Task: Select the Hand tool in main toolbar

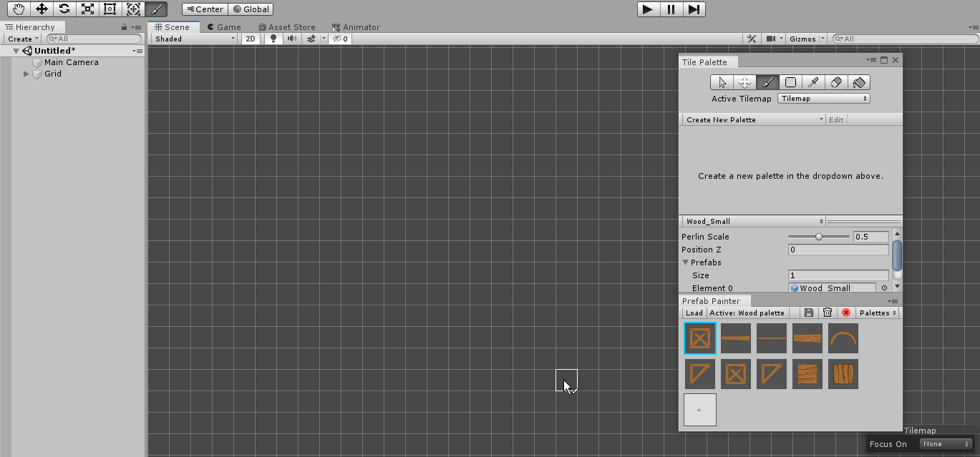Action: pyautogui.click(x=19, y=9)
